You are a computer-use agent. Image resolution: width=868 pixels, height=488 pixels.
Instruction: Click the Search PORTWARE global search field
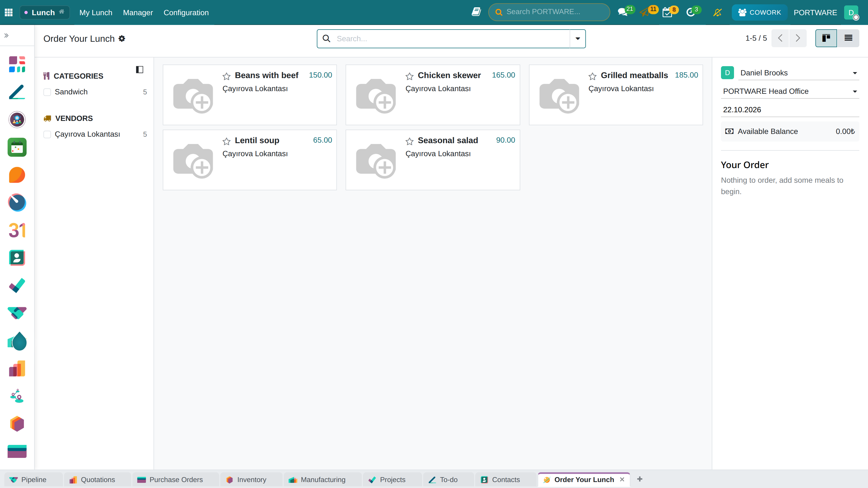point(549,12)
